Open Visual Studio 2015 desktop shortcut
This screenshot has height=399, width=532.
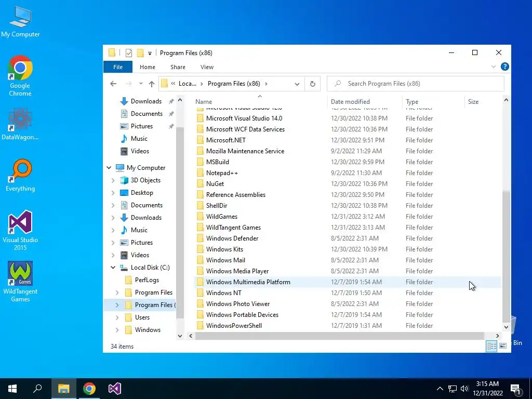pos(20,230)
